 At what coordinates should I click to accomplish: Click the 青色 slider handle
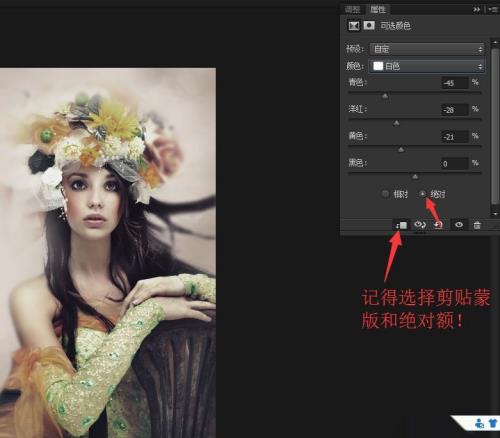click(385, 96)
